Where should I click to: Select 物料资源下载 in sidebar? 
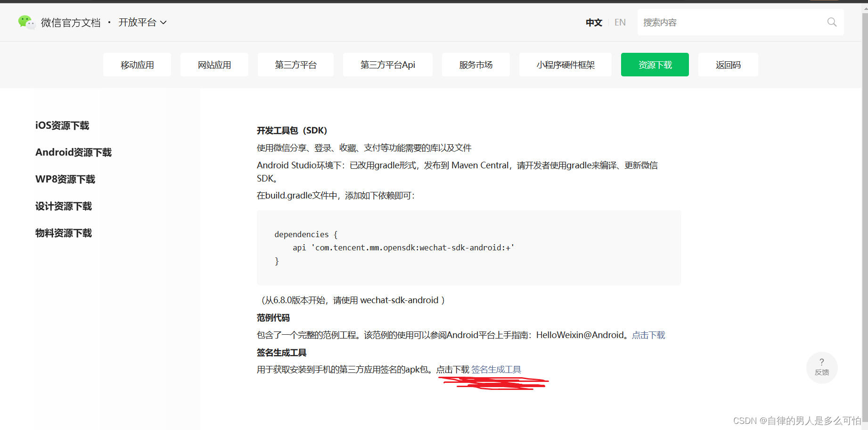point(64,233)
